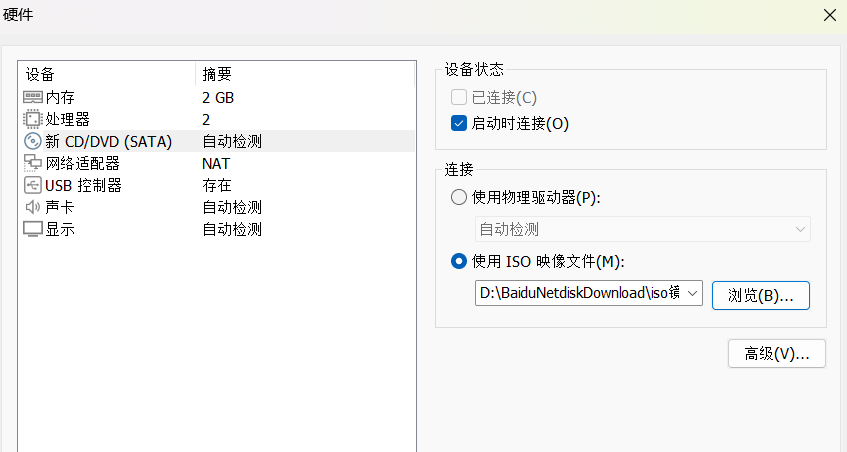Toggle the 启动时连接(O) checkbox

(459, 124)
